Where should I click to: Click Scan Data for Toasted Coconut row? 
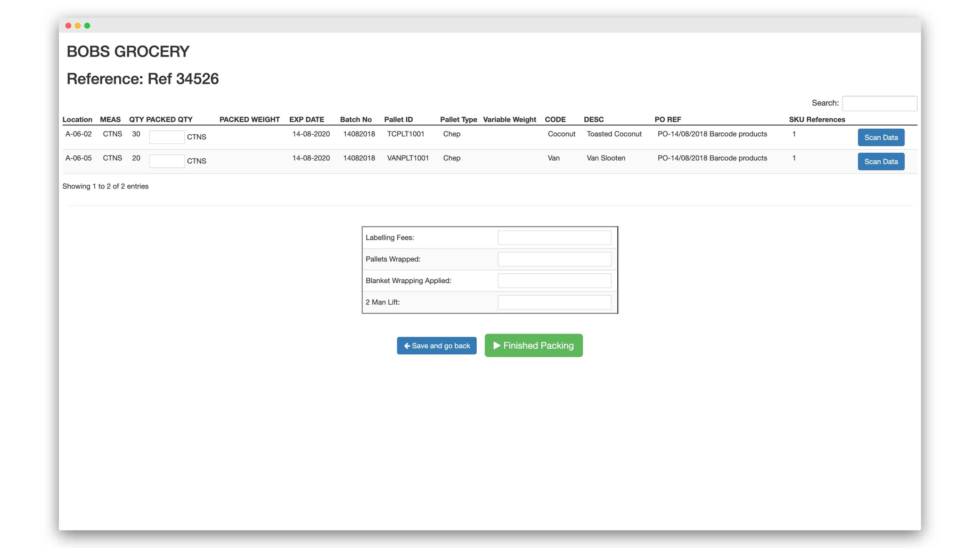(881, 137)
